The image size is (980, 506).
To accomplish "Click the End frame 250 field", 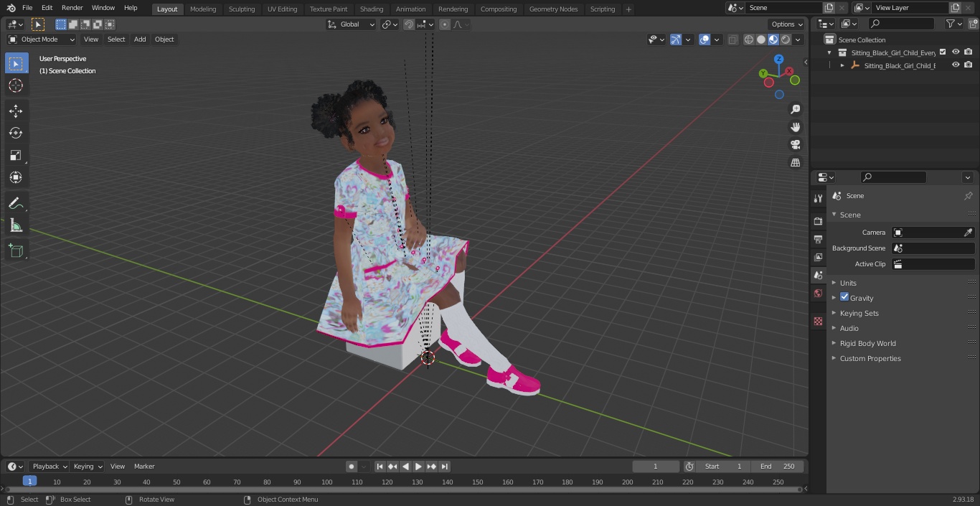I will [778, 467].
